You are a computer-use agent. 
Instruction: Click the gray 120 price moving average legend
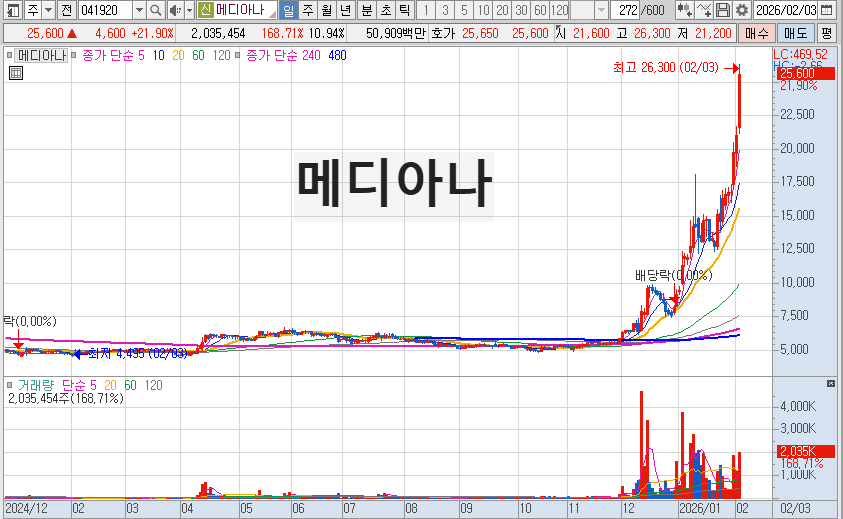click(221, 55)
